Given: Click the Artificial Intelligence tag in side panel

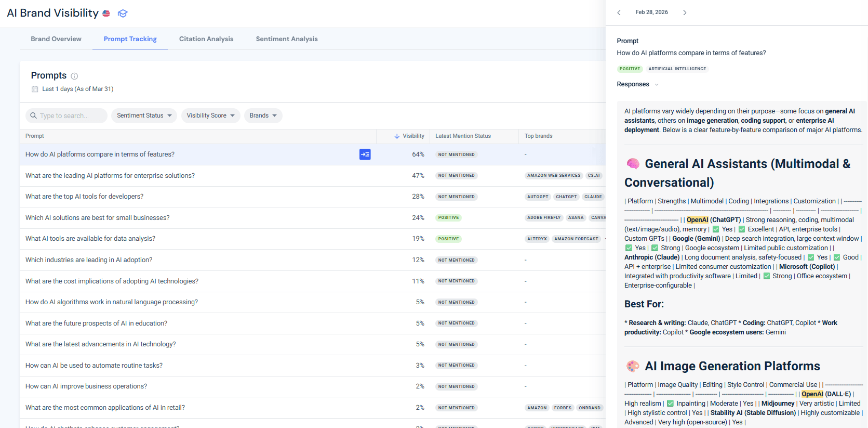Looking at the screenshot, I should 677,69.
